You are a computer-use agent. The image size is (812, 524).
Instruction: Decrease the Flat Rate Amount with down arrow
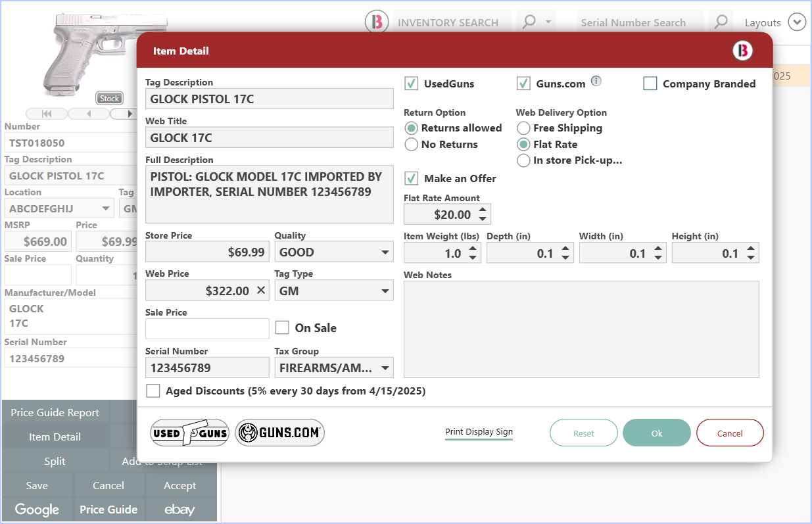483,219
